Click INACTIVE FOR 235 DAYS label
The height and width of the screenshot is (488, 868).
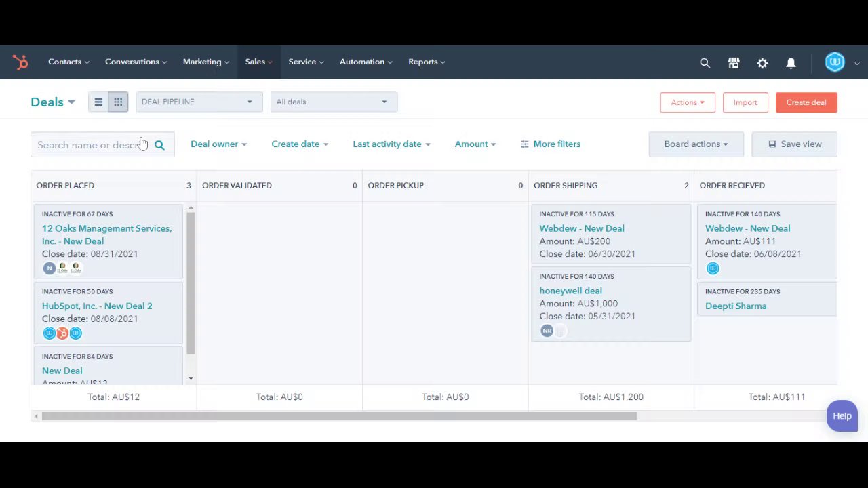tap(743, 291)
